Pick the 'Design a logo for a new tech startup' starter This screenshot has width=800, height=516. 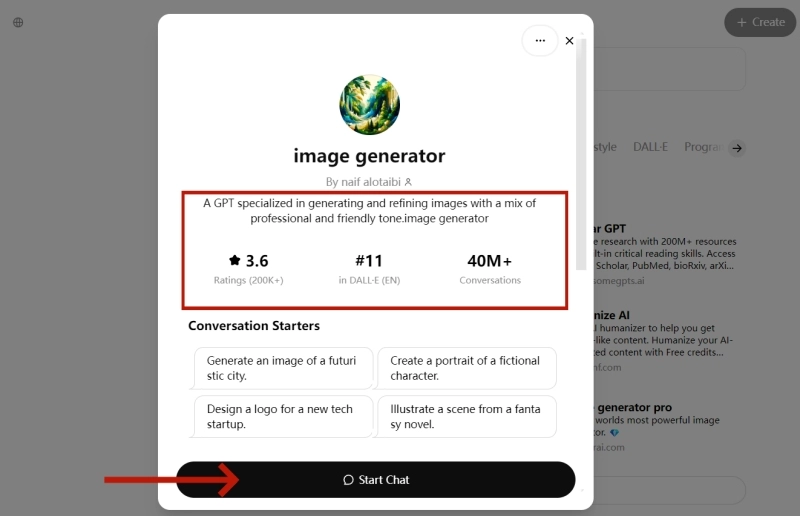(282, 416)
